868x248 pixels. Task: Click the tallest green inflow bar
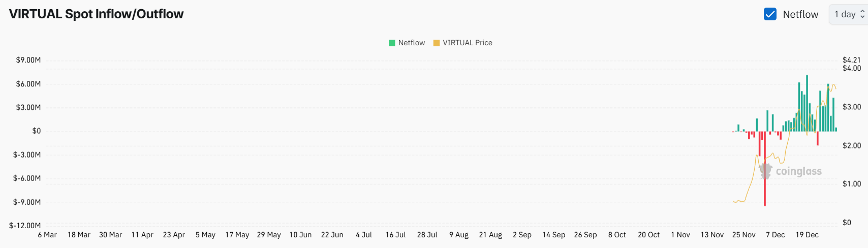807,103
